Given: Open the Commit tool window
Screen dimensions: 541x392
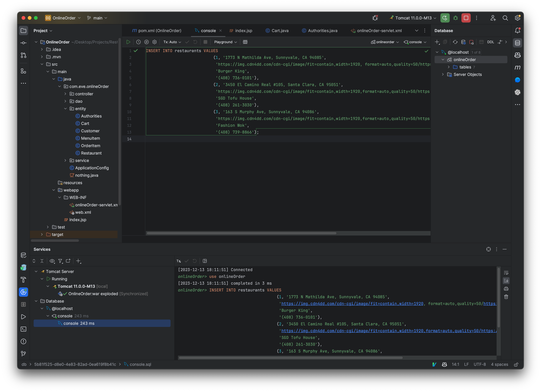Looking at the screenshot, I should [x=23, y=43].
